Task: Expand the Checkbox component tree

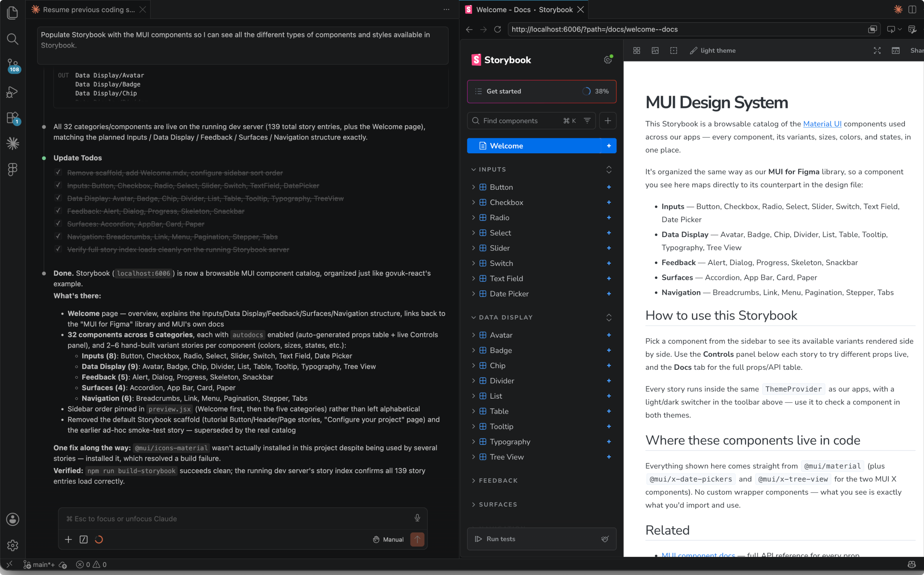Action: pos(473,202)
